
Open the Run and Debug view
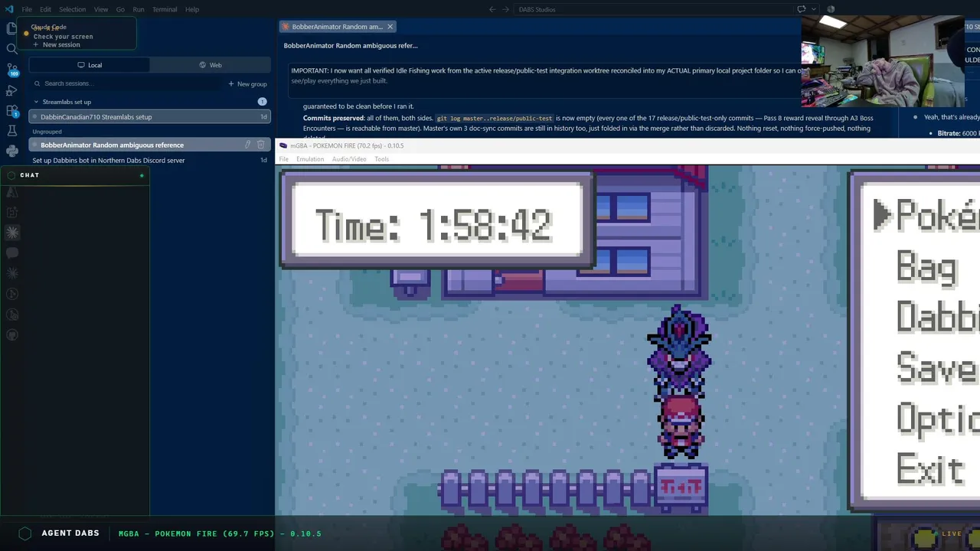tap(12, 91)
